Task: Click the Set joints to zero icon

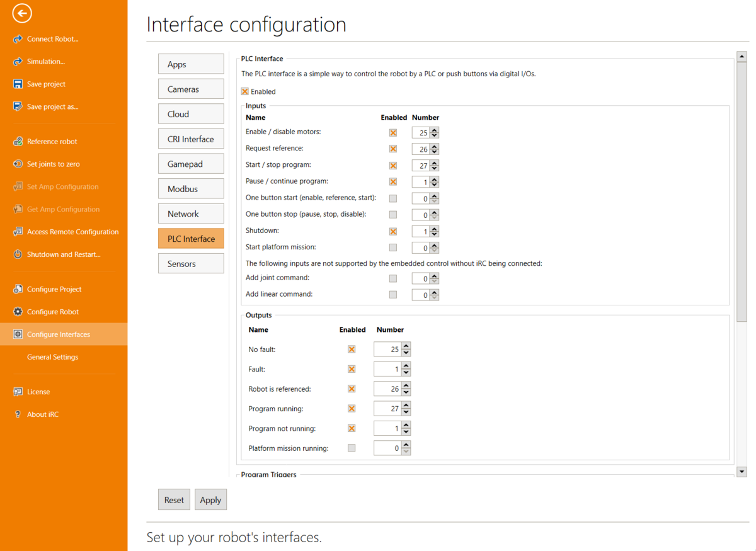Action: coord(18,164)
